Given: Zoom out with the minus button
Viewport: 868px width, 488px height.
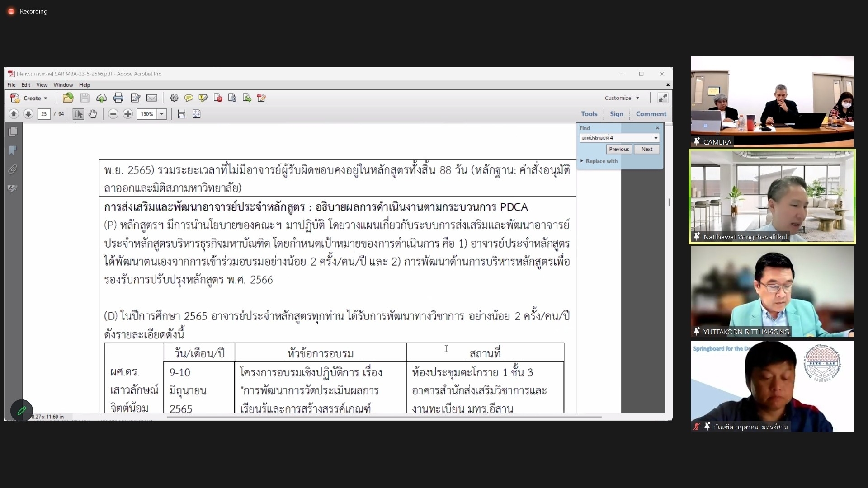Looking at the screenshot, I should tap(113, 114).
